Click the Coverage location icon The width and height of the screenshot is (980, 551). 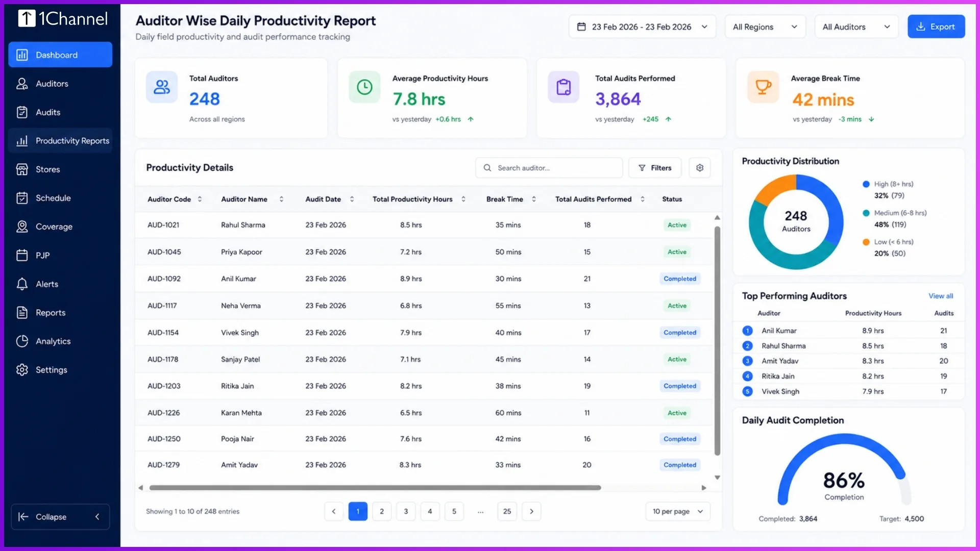(22, 227)
